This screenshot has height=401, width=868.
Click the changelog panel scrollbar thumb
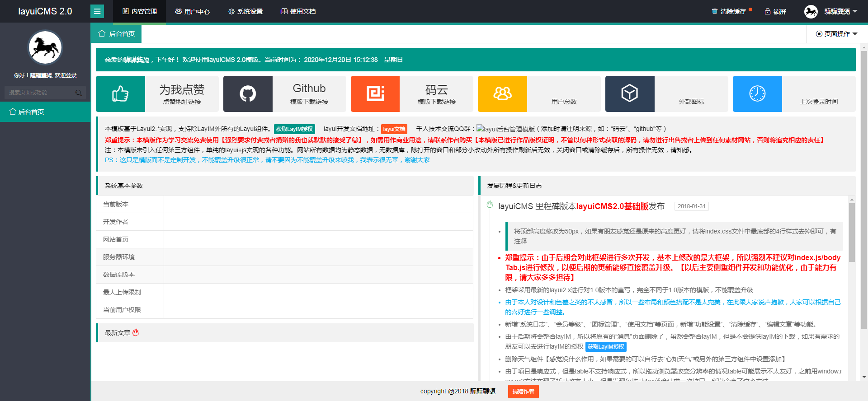pyautogui.click(x=852, y=232)
